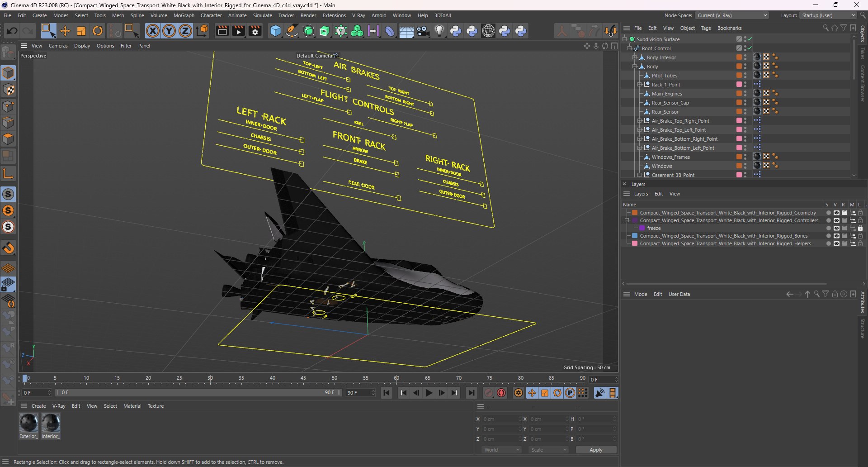
Task: Toggle visibility eye of Controllers layer
Action: coord(836,220)
